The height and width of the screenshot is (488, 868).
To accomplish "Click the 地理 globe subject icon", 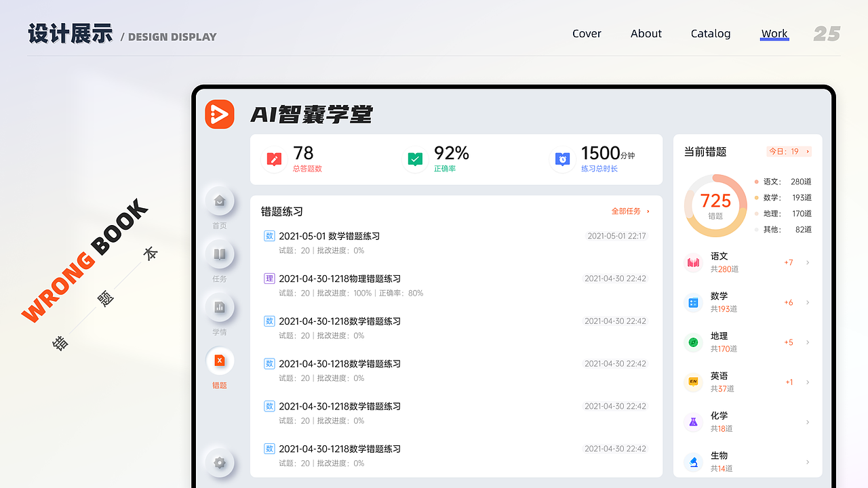I will [692, 342].
